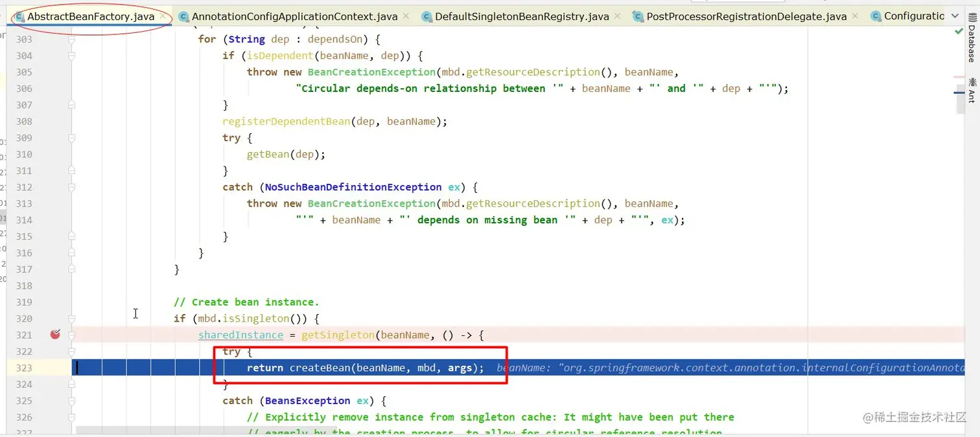The height and width of the screenshot is (437, 980).
Task: Open the hidden tabs dropdown arrow
Action: pyautogui.click(x=955, y=17)
